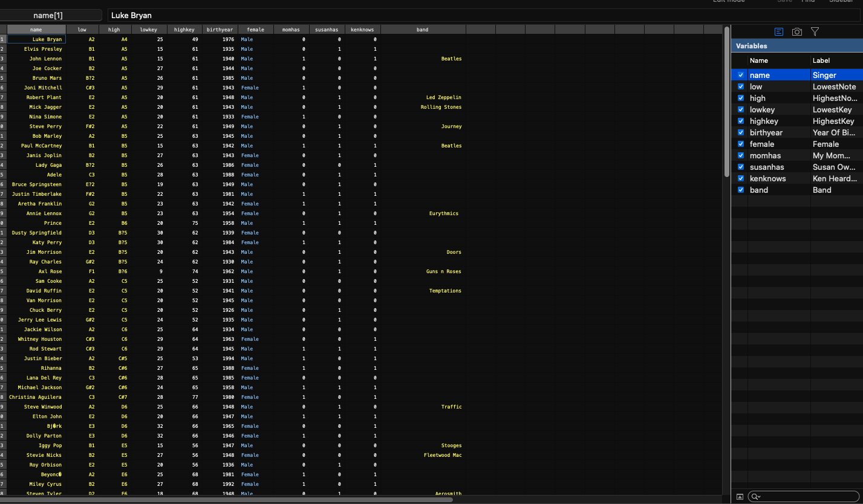Select the Traffic band cell

(423, 407)
